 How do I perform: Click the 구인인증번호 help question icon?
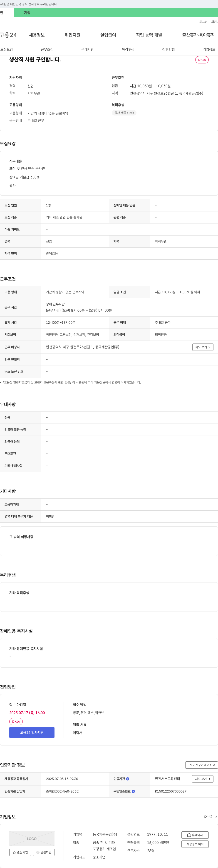(x=133, y=792)
